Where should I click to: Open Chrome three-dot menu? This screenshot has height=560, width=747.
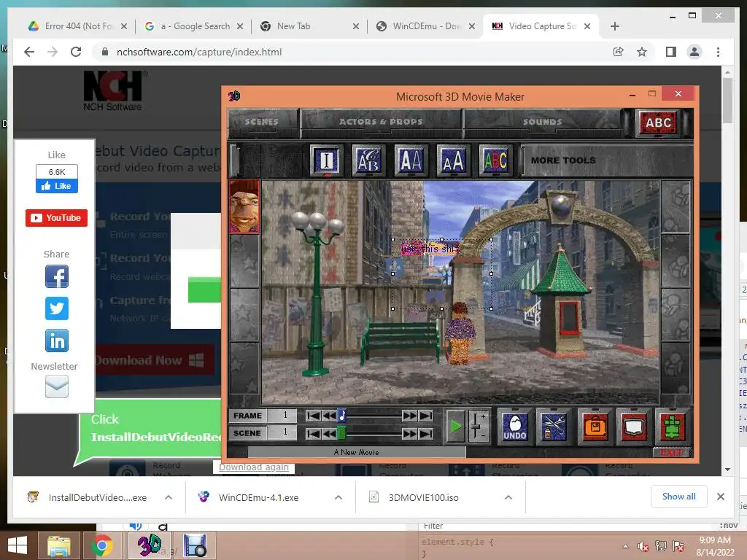pyautogui.click(x=718, y=52)
